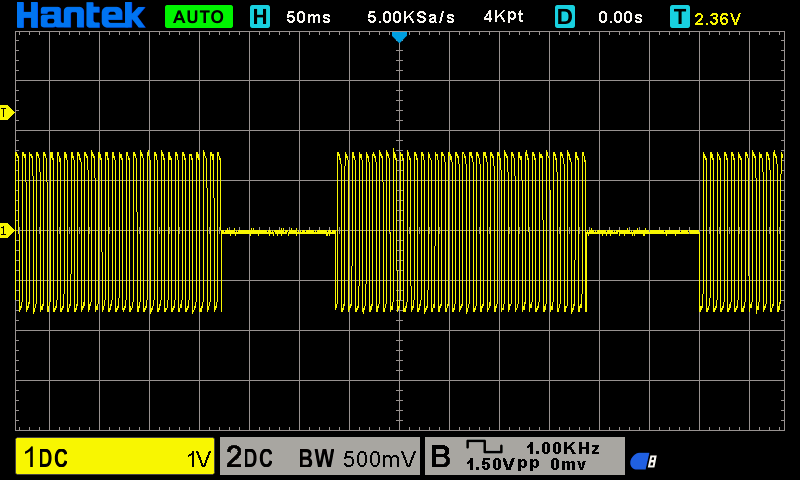Select the cyan T trigger icon
Viewport: 800px width, 480px height.
click(x=680, y=17)
